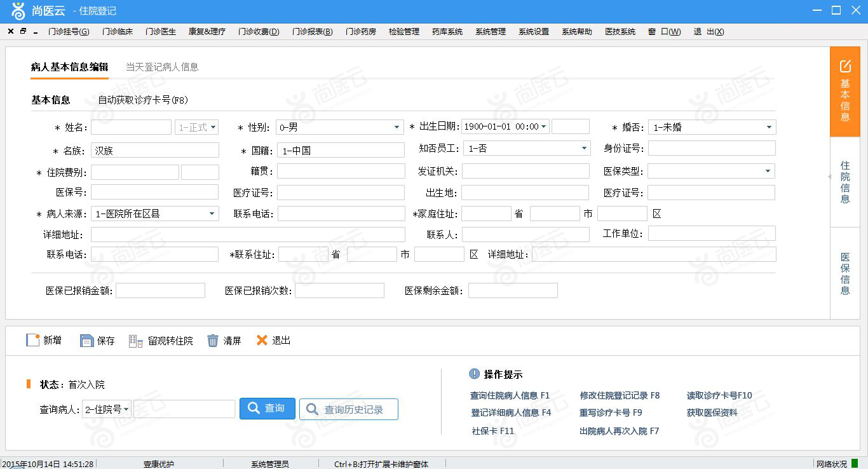Open the 1-正式 dropdown next to 姓名
This screenshot has width=868, height=469.
[x=197, y=127]
